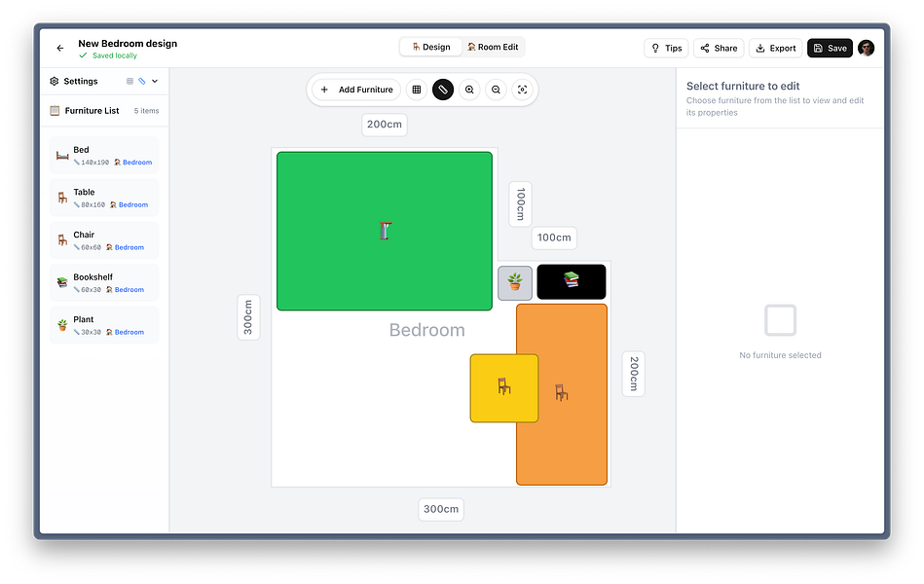
Task: Select Table in furniture list
Action: coord(104,198)
